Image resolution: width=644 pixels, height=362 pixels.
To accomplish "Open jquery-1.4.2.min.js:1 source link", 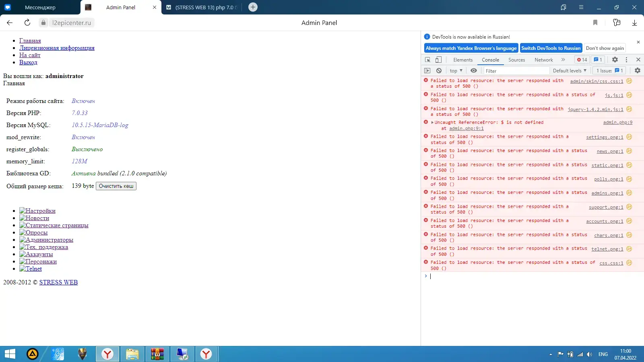I will pos(595,109).
